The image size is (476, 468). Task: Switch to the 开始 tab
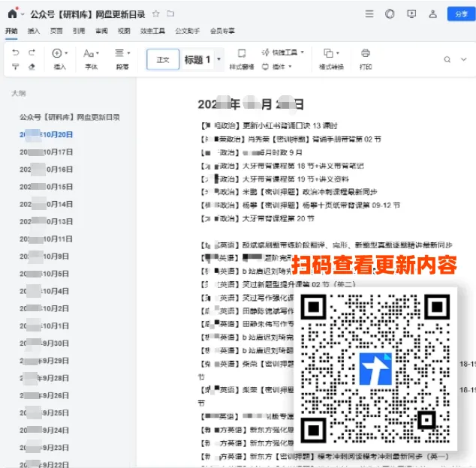[11, 31]
